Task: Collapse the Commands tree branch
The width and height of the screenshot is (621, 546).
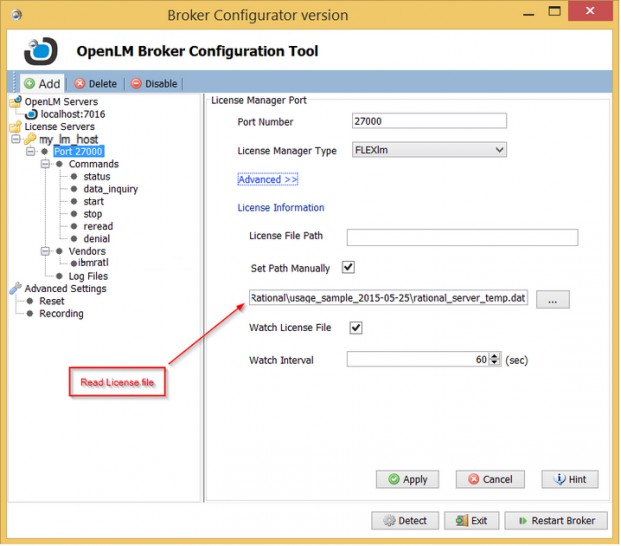Action: tap(45, 164)
